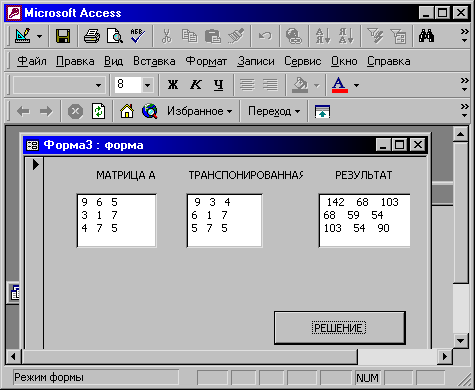
Task: Click the vertical scrollbar up arrow
Action: pos(461,134)
